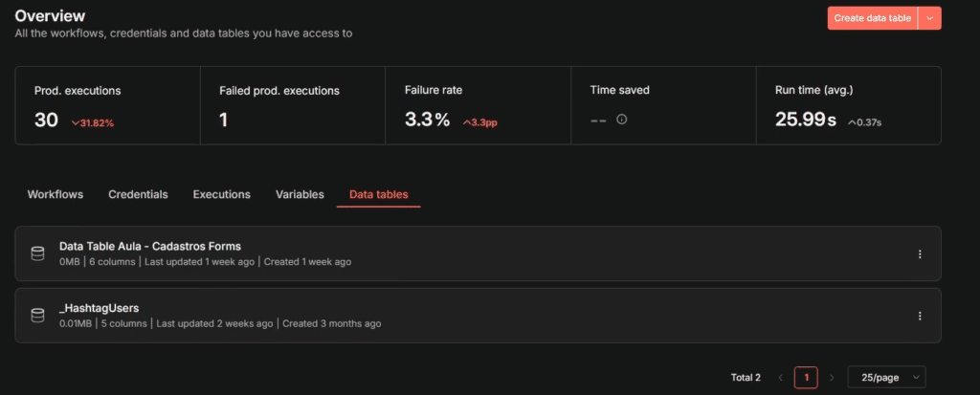Go to the previous page arrow
This screenshot has height=395, width=980.
[781, 378]
